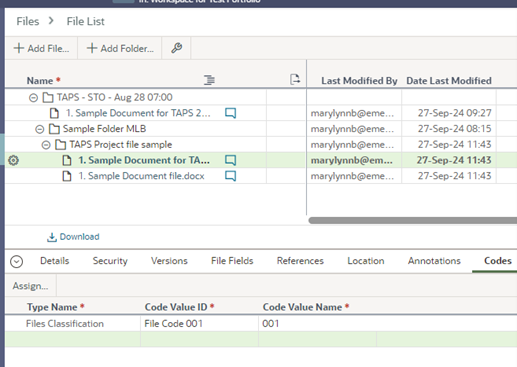Click file icon of Sample Document file.docx

click(67, 176)
